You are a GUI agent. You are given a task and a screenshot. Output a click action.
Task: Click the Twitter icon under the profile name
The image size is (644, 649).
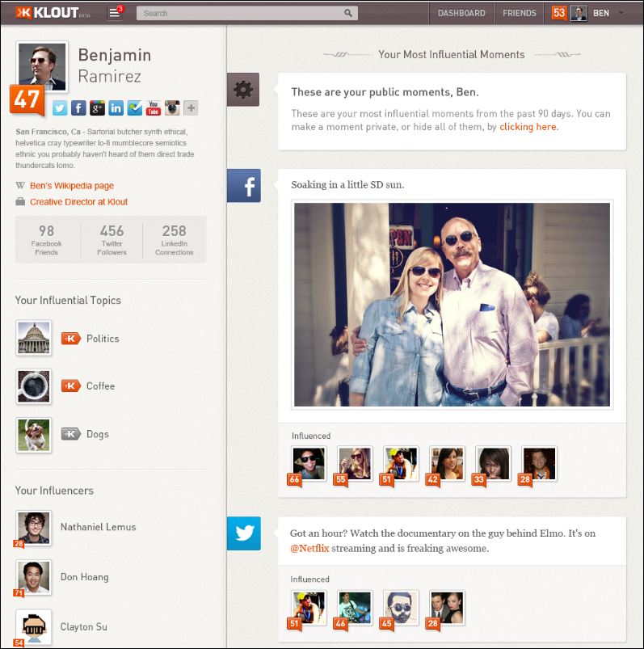pyautogui.click(x=60, y=108)
